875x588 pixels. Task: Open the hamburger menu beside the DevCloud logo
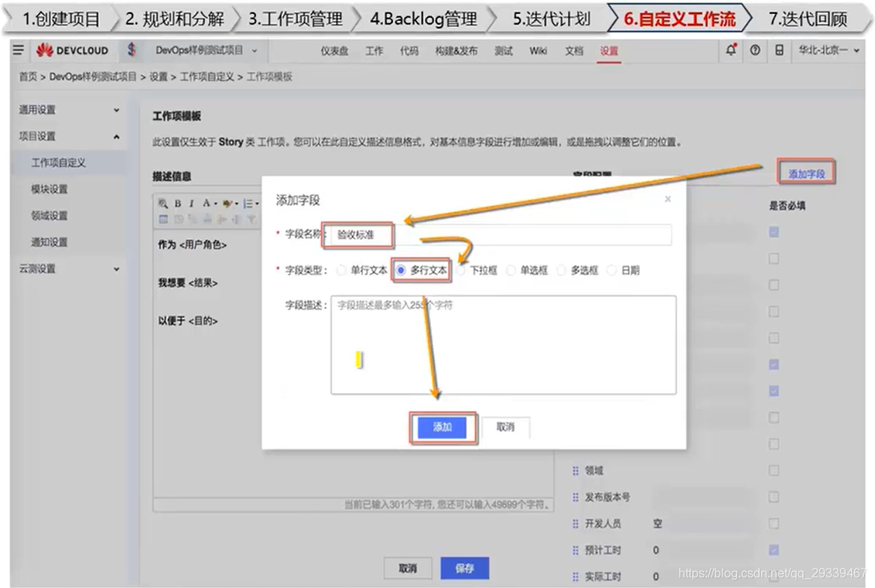(x=19, y=50)
